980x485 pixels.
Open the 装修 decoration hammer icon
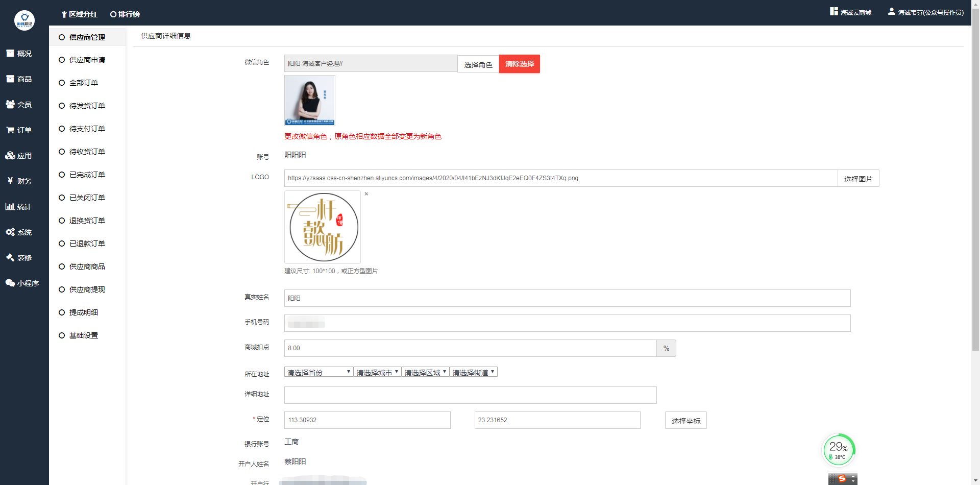point(10,257)
